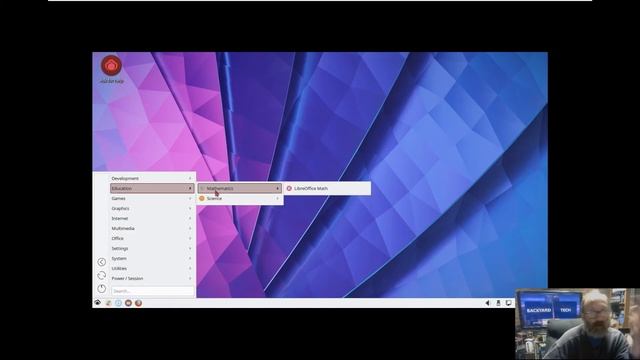Launch LibreOffice Math from submenu
The height and width of the screenshot is (360, 640).
tap(327, 189)
